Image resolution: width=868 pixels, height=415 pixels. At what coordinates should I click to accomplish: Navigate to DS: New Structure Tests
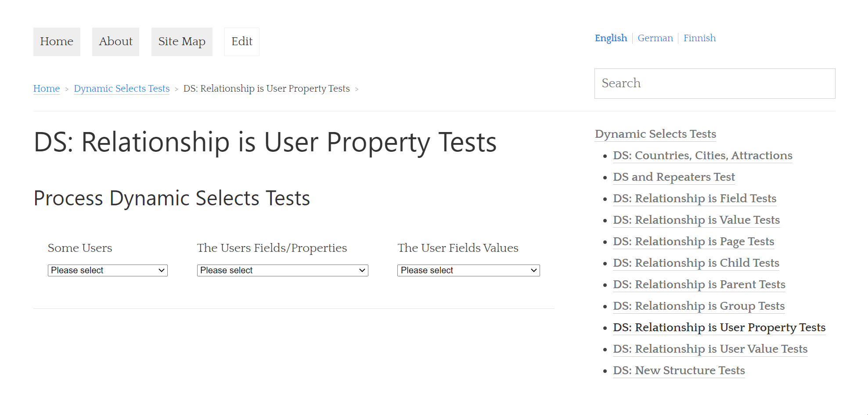point(679,370)
